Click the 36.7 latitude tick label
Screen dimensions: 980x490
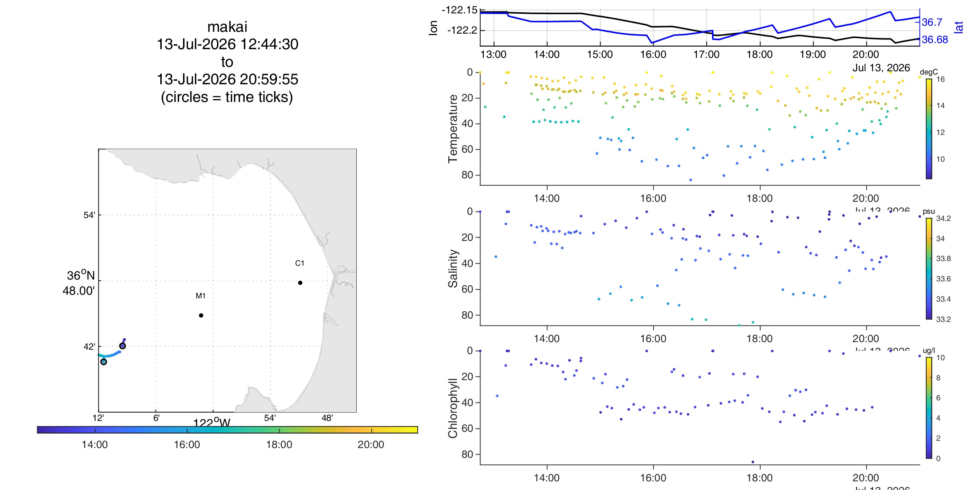932,22
